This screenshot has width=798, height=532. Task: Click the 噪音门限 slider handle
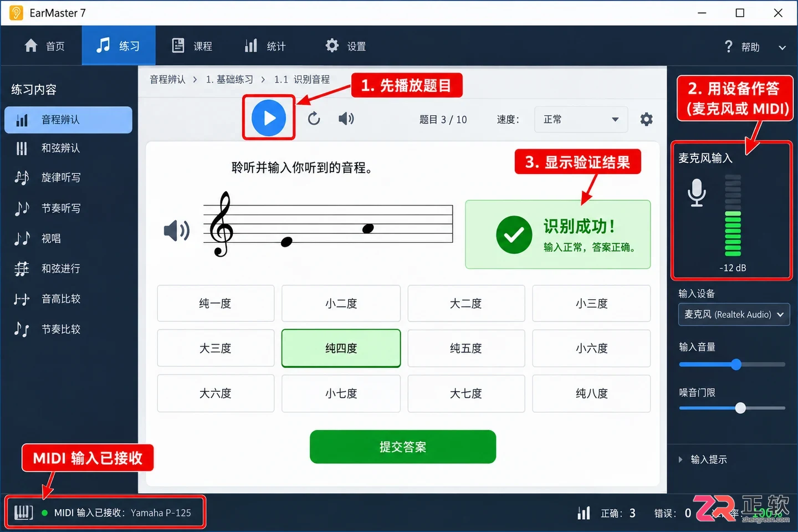click(x=740, y=408)
